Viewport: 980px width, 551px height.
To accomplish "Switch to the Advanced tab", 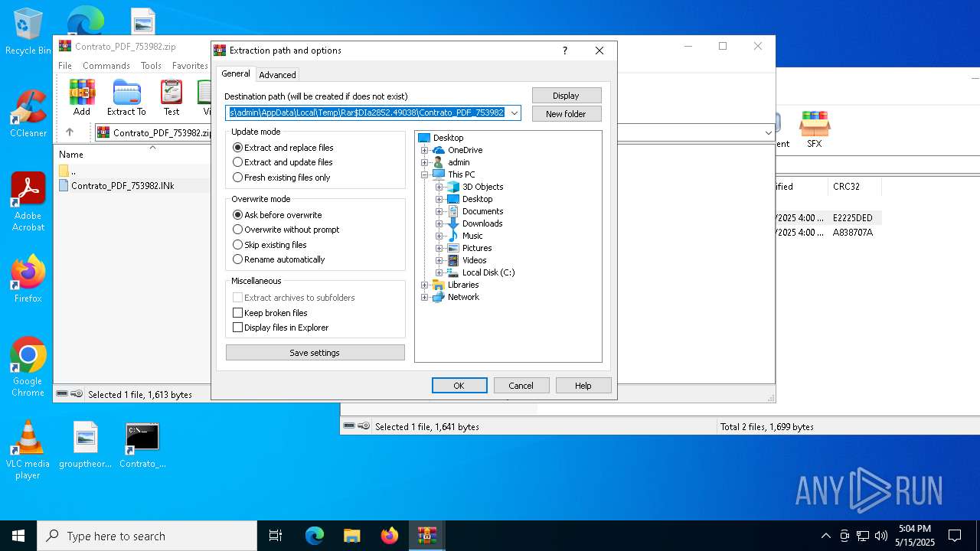I will 277,75.
